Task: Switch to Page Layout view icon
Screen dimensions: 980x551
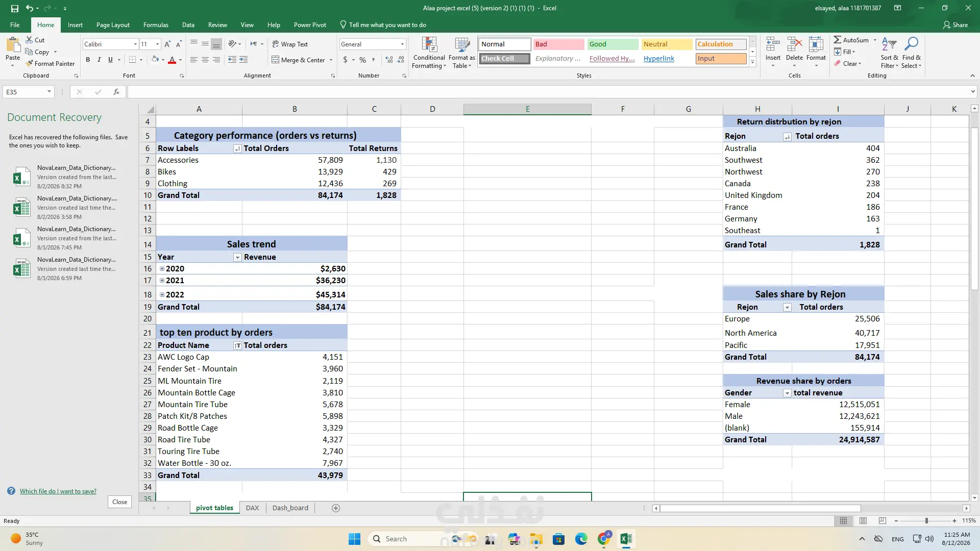Action: [x=863, y=521]
